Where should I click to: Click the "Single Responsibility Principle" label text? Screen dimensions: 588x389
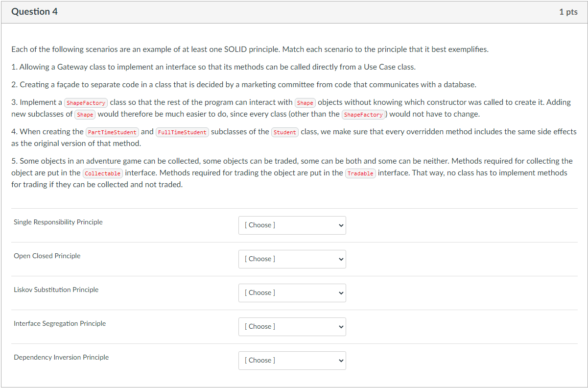pyautogui.click(x=58, y=222)
